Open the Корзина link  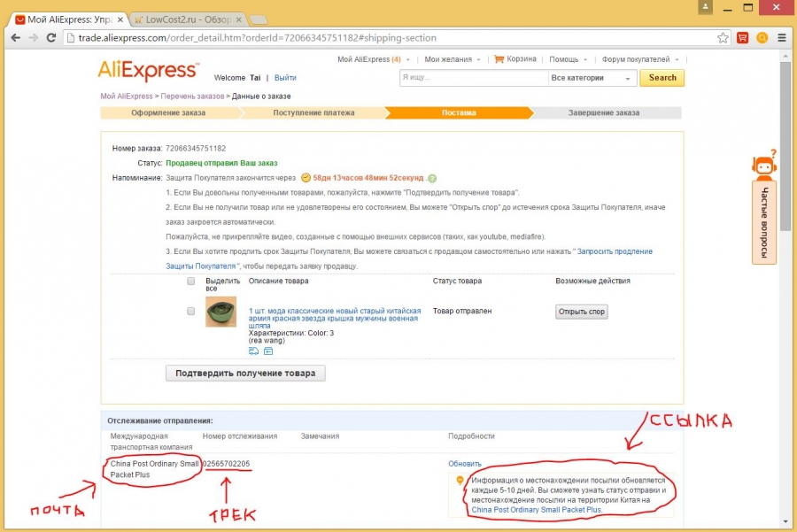pos(522,59)
